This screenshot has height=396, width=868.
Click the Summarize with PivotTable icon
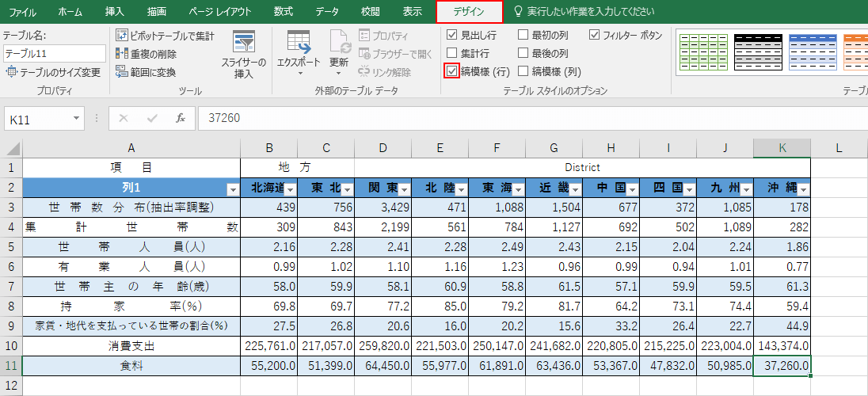pos(122,36)
